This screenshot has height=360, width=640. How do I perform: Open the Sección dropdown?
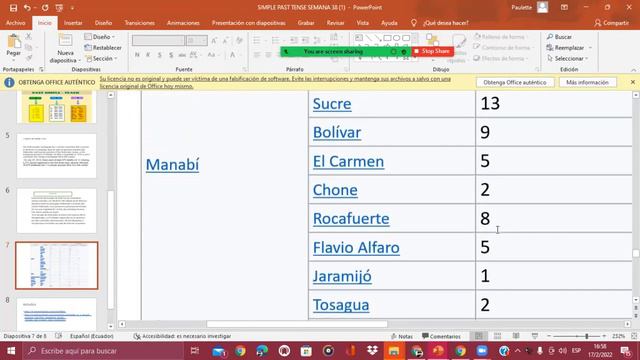click(102, 58)
